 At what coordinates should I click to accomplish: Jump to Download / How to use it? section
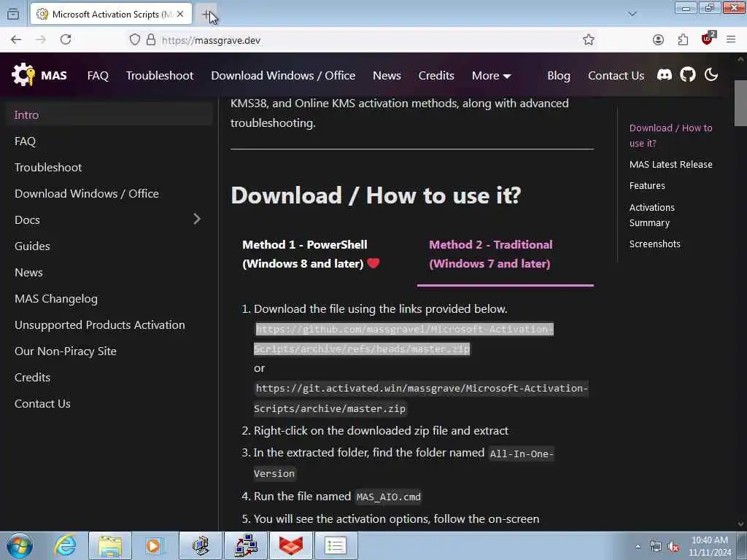(670, 135)
